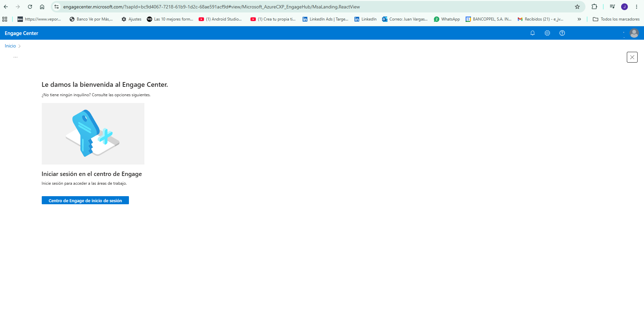The image size is (644, 322).
Task: Show more bookmarks with the chevron
Action: (x=579, y=19)
